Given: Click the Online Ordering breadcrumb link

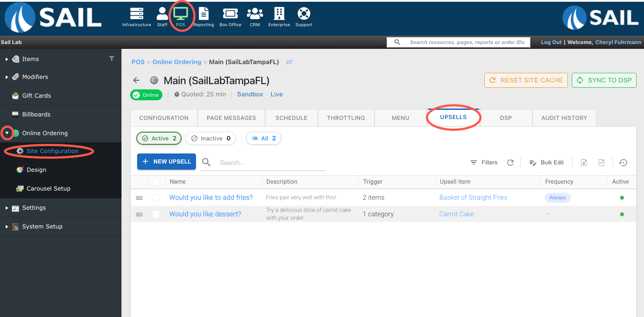Looking at the screenshot, I should (177, 62).
